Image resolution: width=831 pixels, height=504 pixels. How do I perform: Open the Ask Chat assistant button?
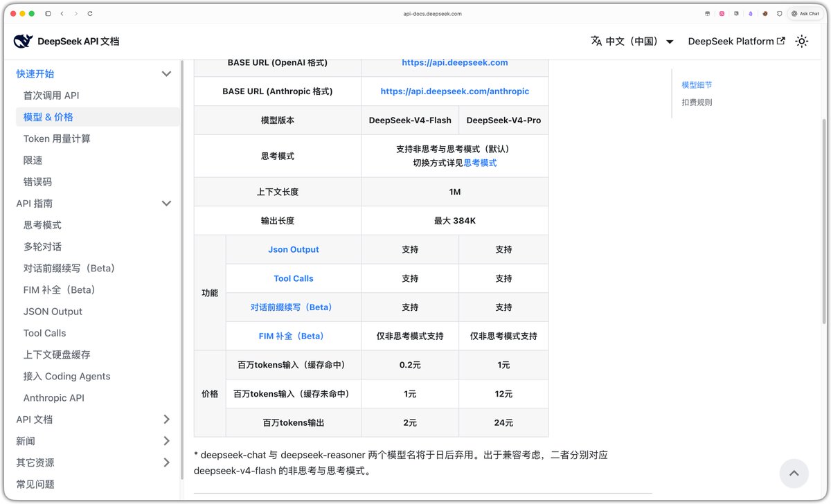(805, 13)
